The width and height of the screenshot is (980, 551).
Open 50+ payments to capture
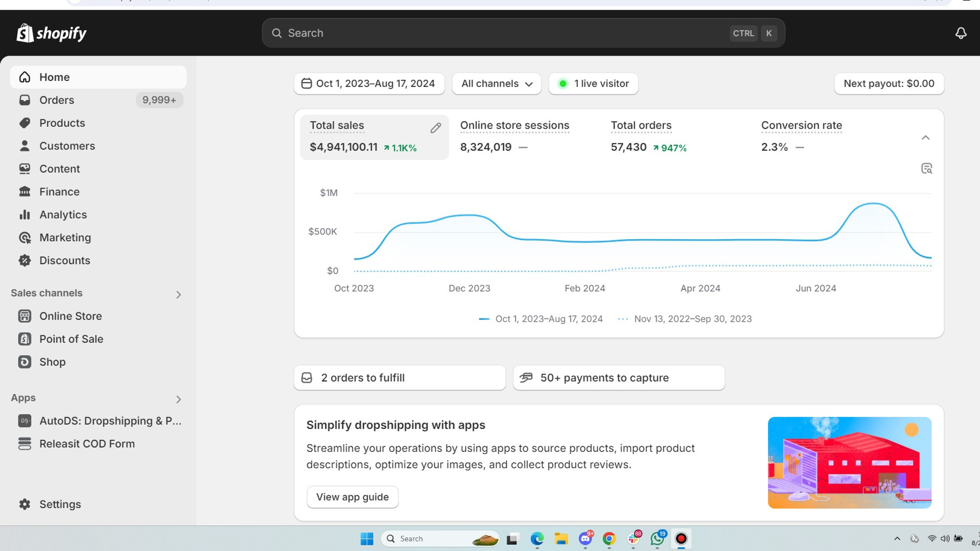tap(619, 378)
